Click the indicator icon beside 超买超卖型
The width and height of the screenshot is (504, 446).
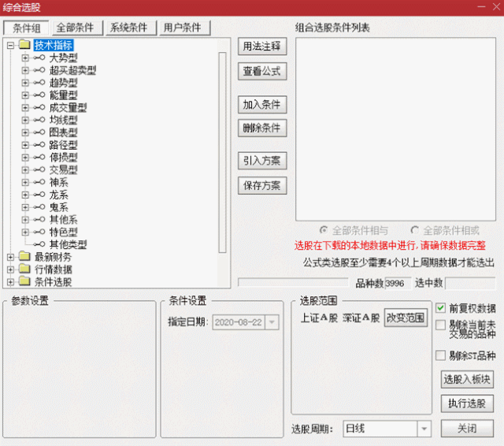(x=39, y=70)
